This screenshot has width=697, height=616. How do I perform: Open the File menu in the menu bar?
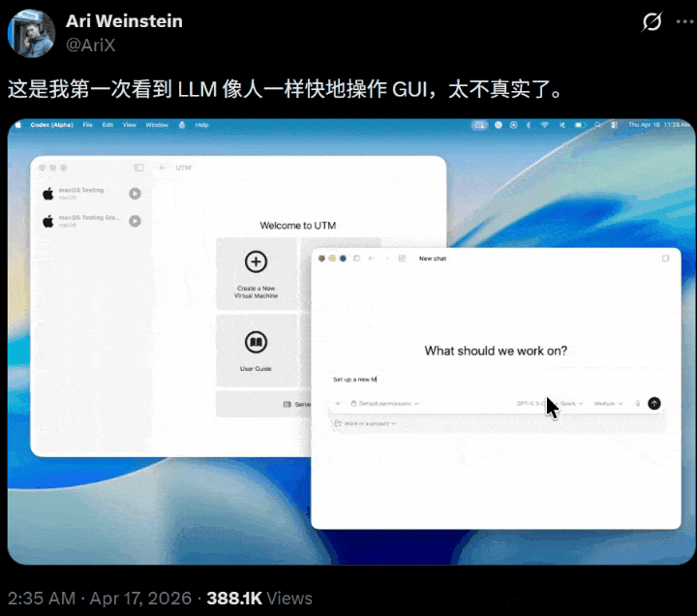(87, 125)
